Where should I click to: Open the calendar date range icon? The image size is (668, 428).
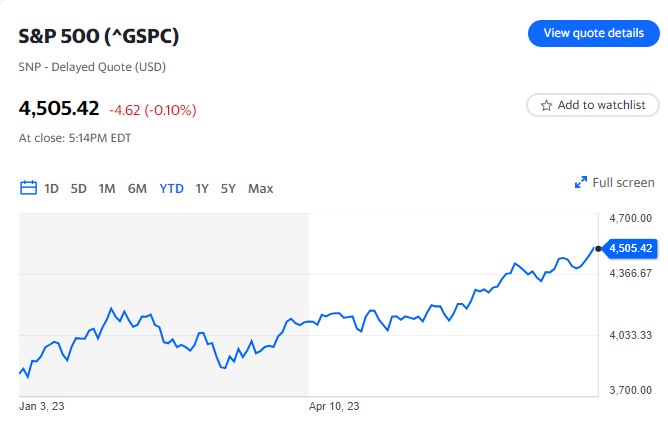(x=28, y=188)
